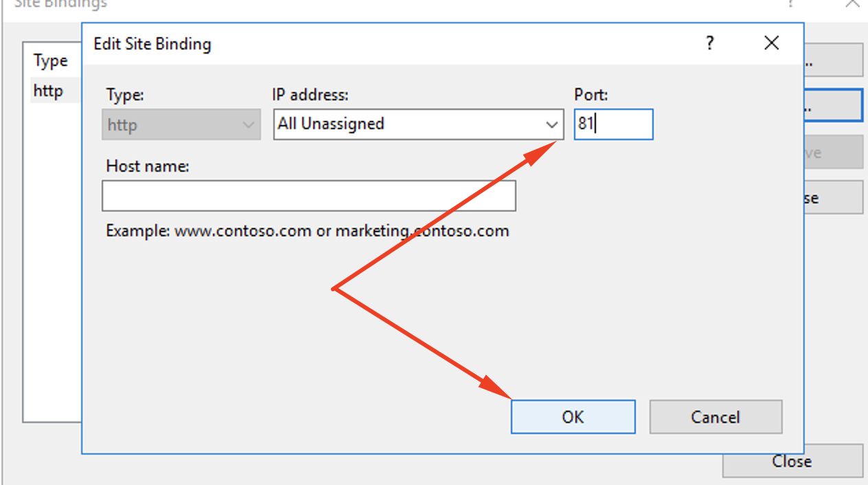
Task: Click inside the Port field showing 81
Action: (613, 124)
